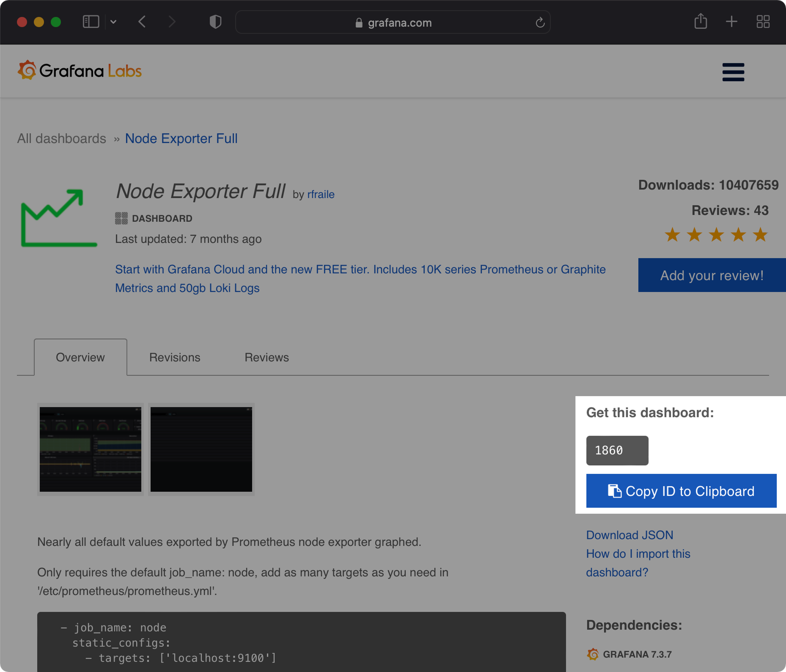
Task: Click the dashboard ID 1860 field
Action: pyautogui.click(x=617, y=450)
